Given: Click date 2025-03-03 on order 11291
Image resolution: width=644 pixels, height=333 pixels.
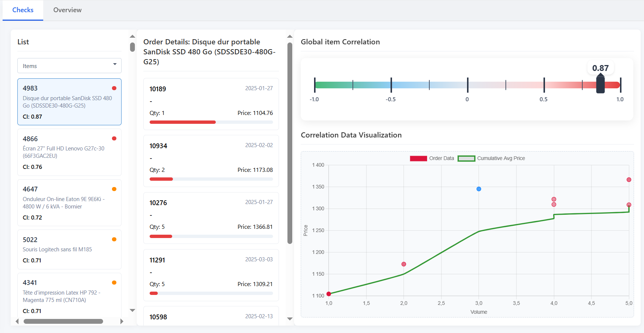Looking at the screenshot, I should pos(259,259).
